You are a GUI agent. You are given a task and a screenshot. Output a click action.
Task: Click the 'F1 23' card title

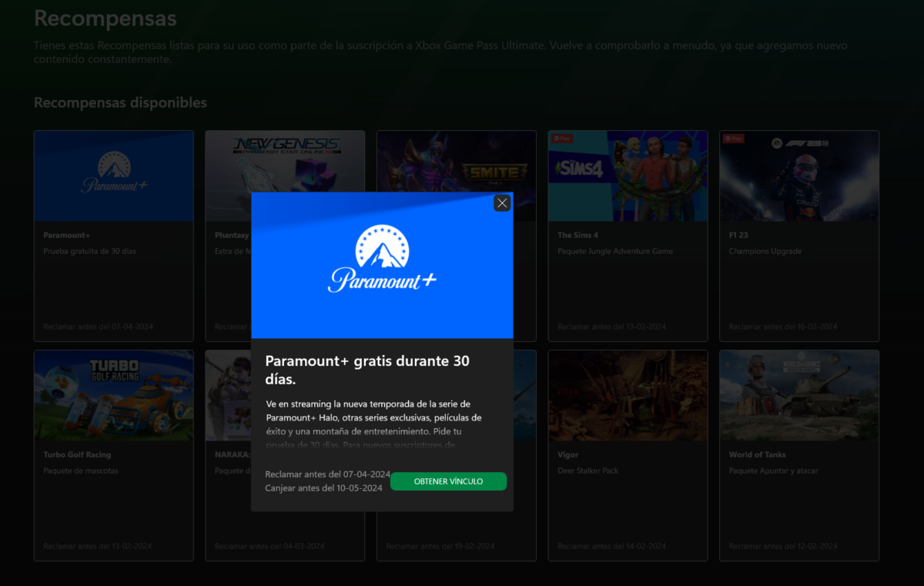point(739,235)
